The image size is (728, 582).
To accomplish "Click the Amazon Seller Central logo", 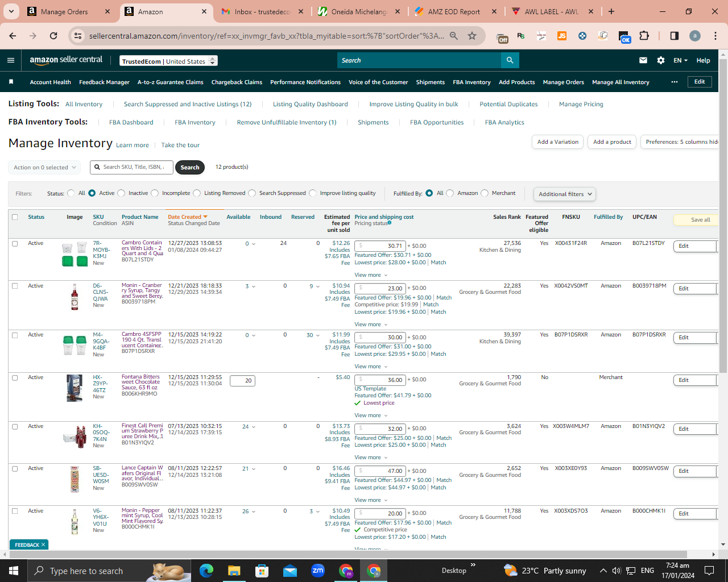I will tap(66, 60).
